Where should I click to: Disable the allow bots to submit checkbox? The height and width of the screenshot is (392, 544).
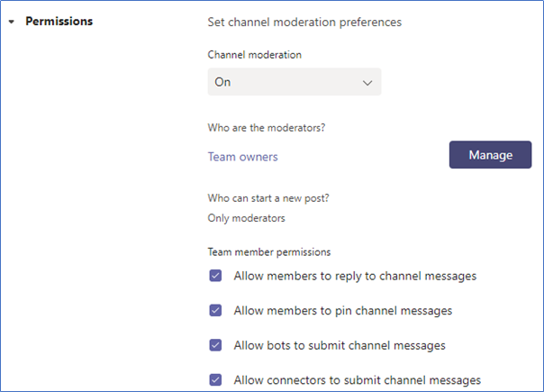(x=215, y=345)
